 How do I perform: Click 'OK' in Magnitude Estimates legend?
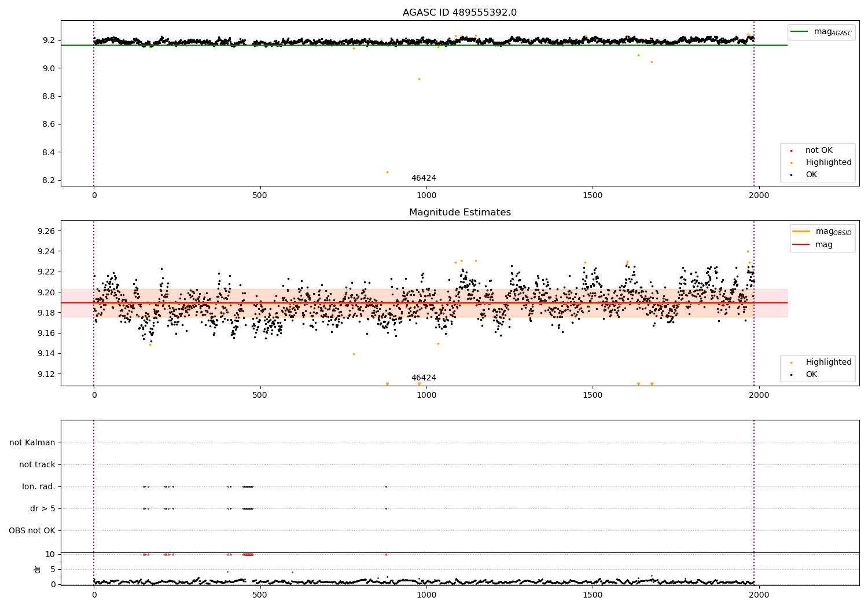811,375
